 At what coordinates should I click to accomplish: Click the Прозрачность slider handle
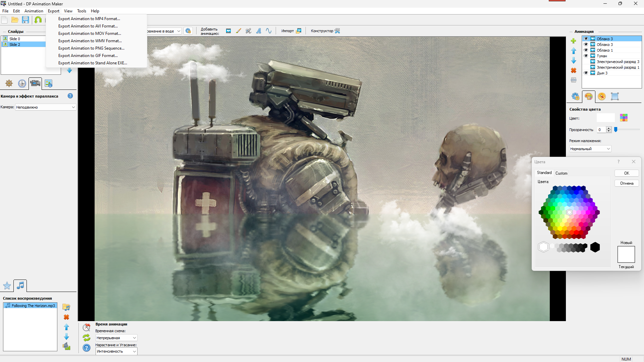coord(616,129)
